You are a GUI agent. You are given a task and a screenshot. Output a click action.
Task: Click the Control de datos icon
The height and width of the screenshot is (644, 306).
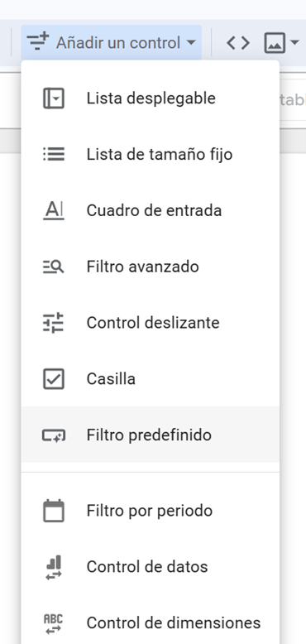pyautogui.click(x=54, y=567)
